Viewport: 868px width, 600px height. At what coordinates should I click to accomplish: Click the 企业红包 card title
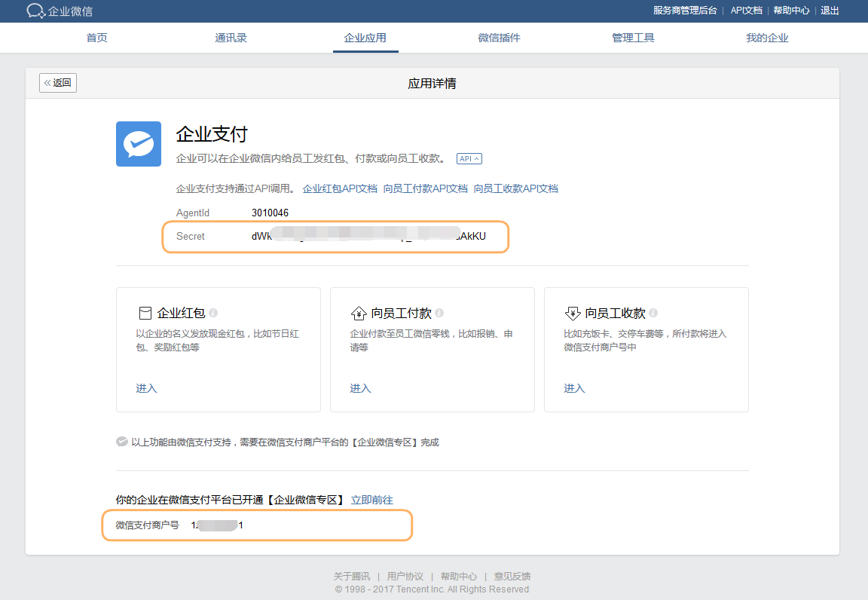pyautogui.click(x=181, y=313)
